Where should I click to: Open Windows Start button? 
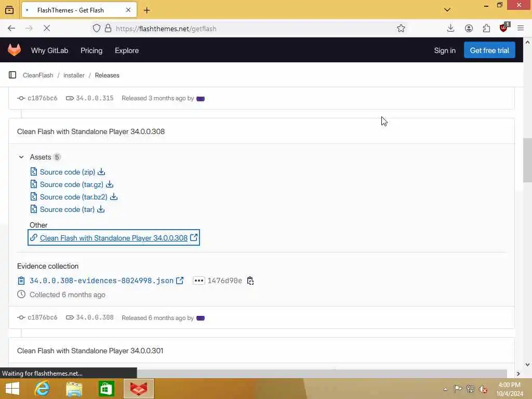[12, 389]
